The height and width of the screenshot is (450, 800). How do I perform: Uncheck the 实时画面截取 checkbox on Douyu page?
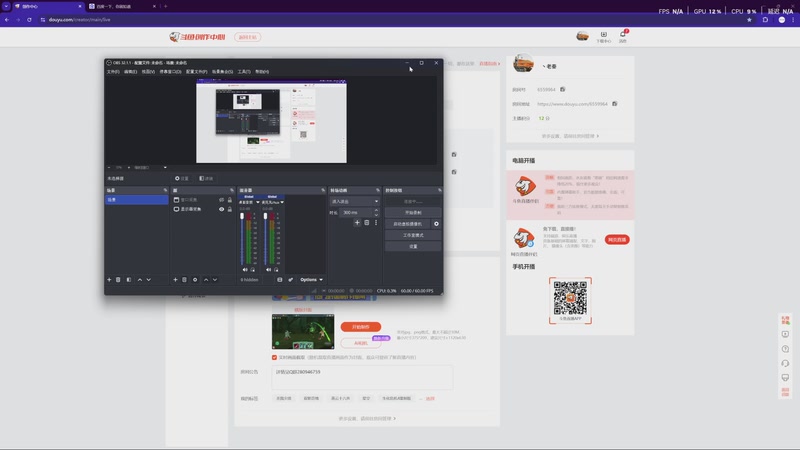(x=274, y=357)
